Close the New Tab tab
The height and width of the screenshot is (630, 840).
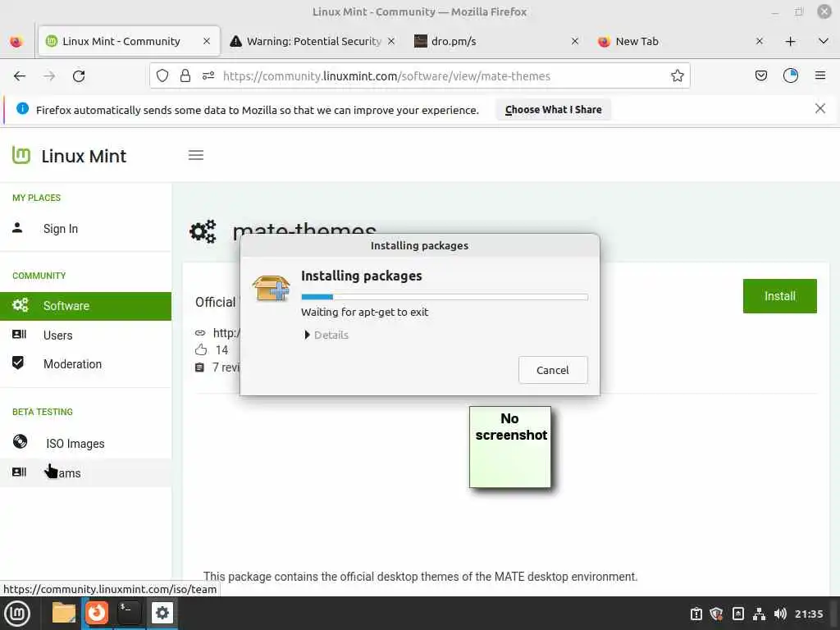coord(759,41)
